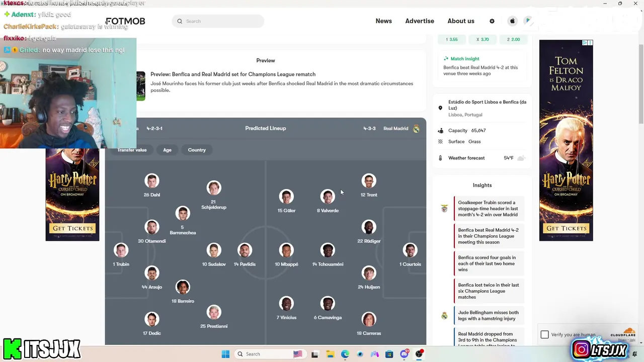Switch to OBS Studio in taskbar
This screenshot has width=644, height=362.
pos(419,354)
